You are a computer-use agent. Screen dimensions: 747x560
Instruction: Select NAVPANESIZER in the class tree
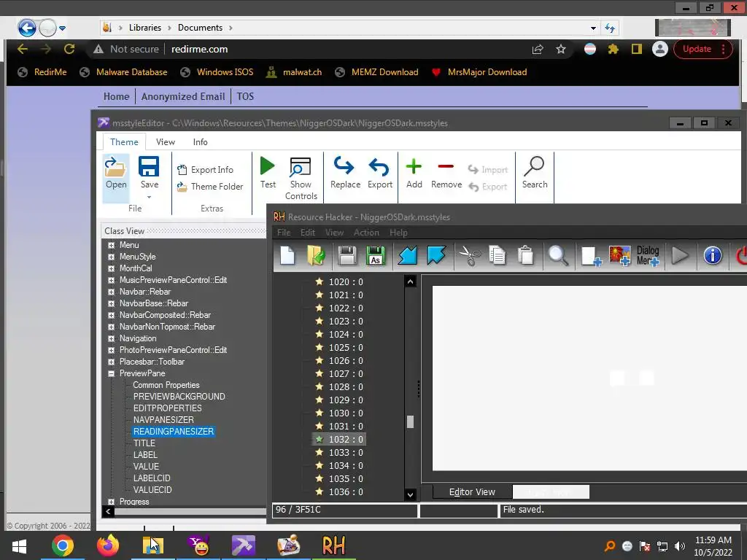(163, 420)
